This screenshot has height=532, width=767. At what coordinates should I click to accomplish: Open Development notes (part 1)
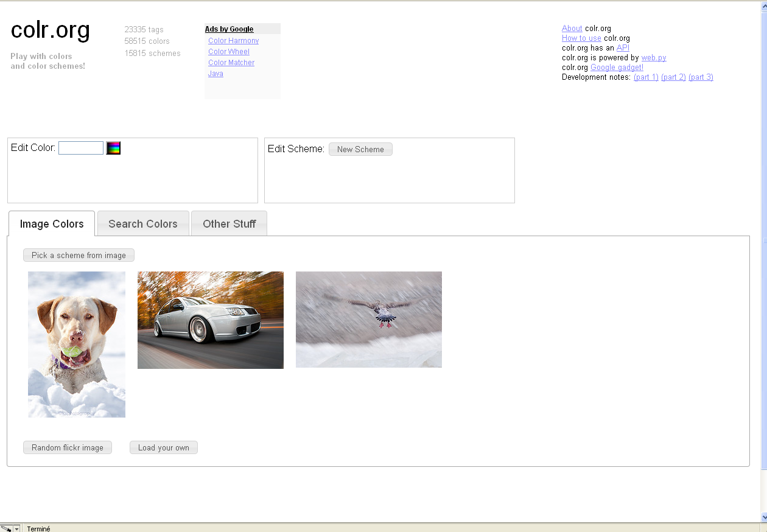646,77
